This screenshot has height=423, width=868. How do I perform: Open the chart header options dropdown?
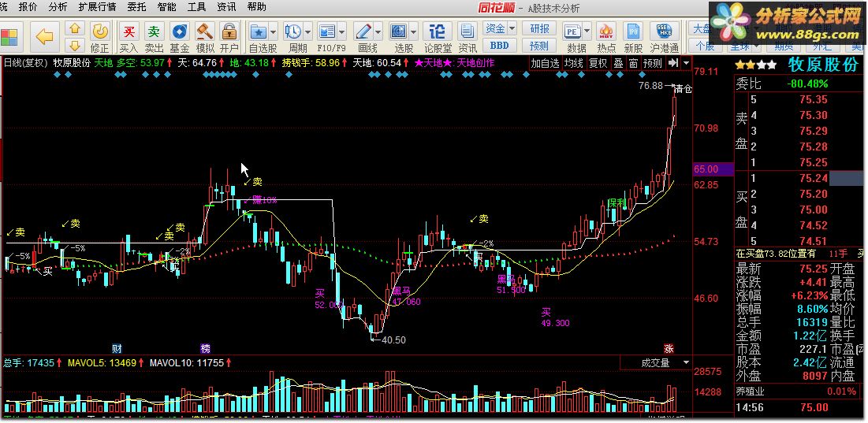(x=687, y=63)
